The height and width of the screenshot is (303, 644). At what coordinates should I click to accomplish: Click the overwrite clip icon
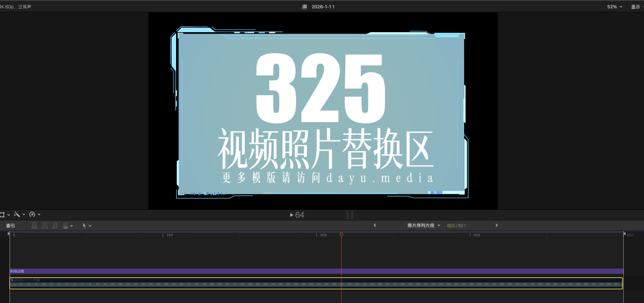click(x=65, y=226)
